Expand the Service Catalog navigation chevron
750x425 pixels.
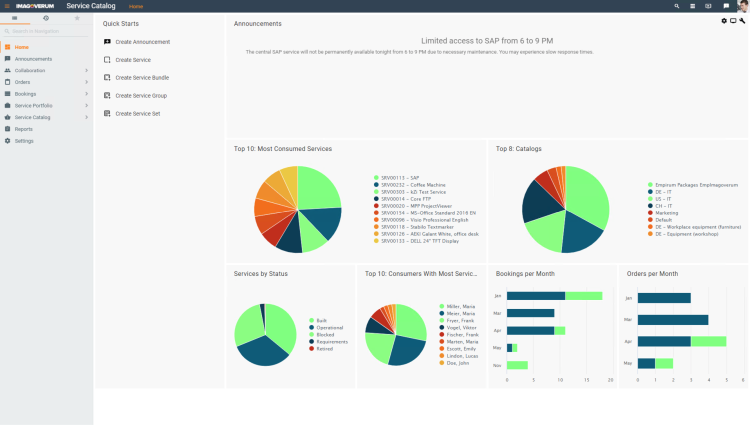(x=87, y=117)
